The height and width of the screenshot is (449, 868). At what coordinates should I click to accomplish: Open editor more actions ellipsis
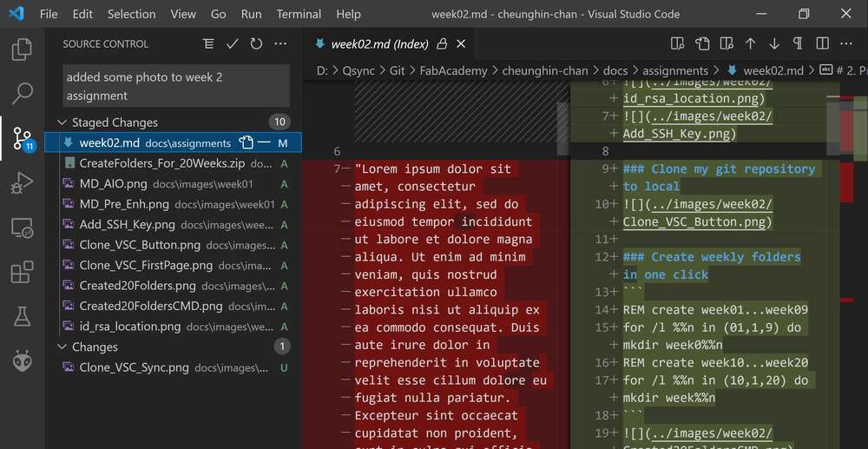click(x=845, y=43)
